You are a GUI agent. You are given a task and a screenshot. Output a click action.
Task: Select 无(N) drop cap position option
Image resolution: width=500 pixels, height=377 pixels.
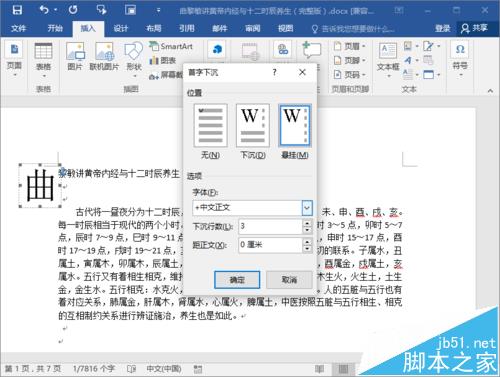coord(210,132)
